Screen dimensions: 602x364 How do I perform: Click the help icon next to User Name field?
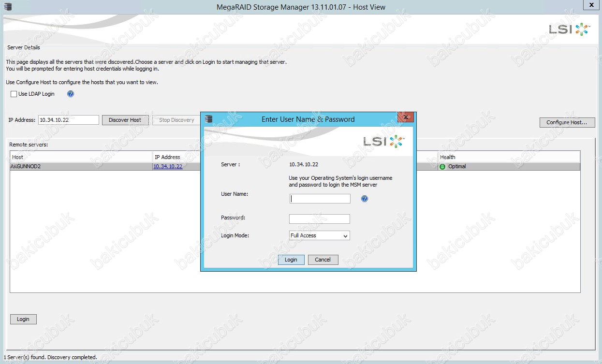[365, 199]
